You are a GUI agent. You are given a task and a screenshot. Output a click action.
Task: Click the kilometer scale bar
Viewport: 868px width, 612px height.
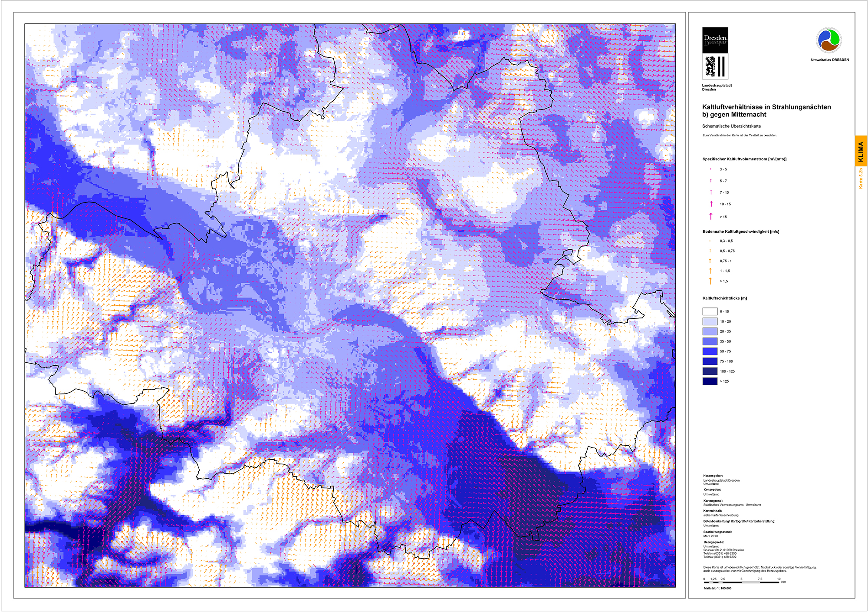tap(741, 582)
